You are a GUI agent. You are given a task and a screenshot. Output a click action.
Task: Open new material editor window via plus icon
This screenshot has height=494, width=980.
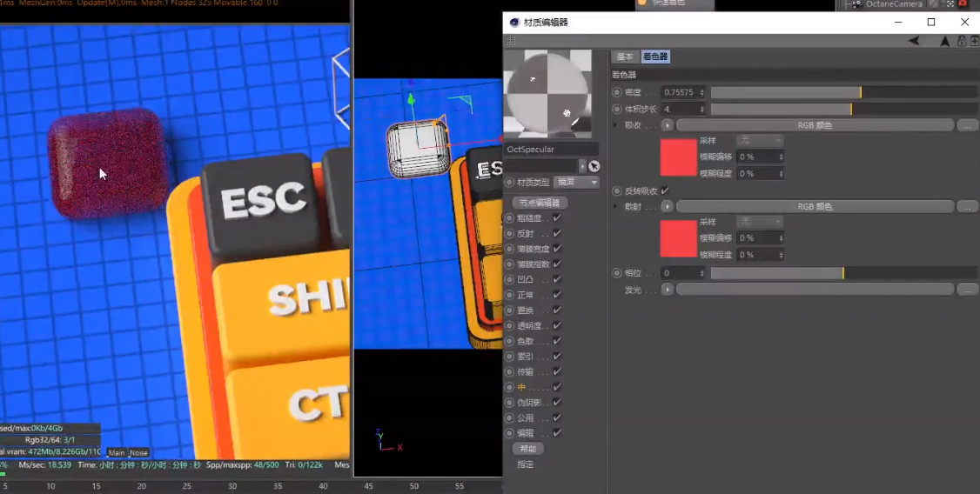pos(975,41)
